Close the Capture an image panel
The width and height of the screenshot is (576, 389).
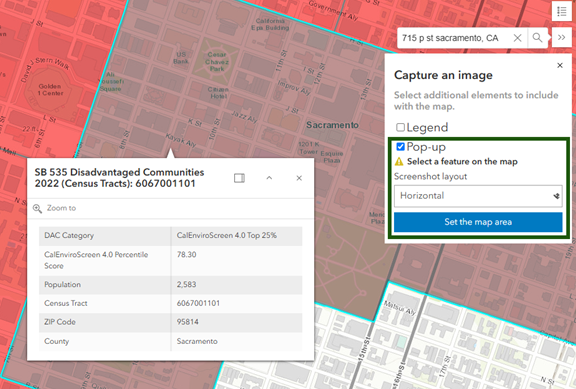[x=560, y=65]
